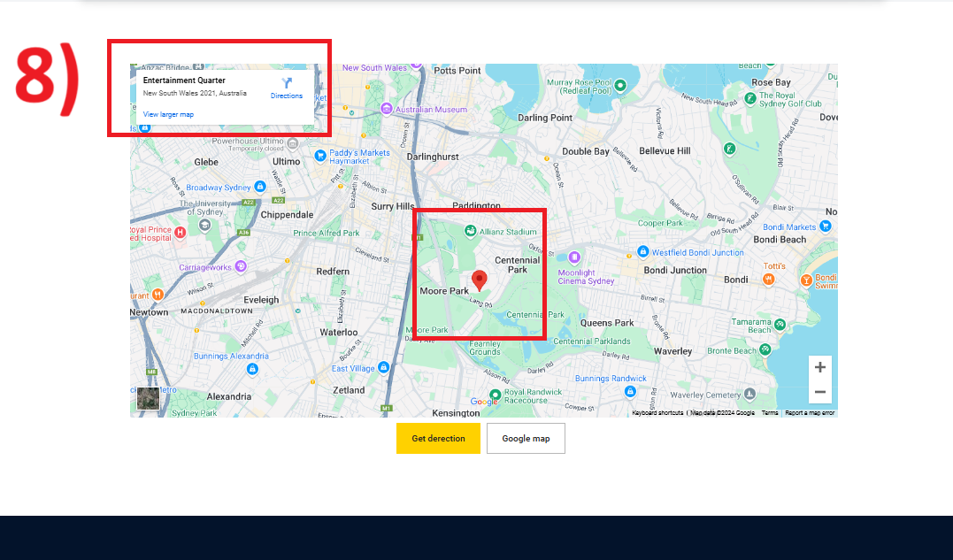Click the Powerhouse Ultimo museum pin
953x560 pixels.
(293, 144)
